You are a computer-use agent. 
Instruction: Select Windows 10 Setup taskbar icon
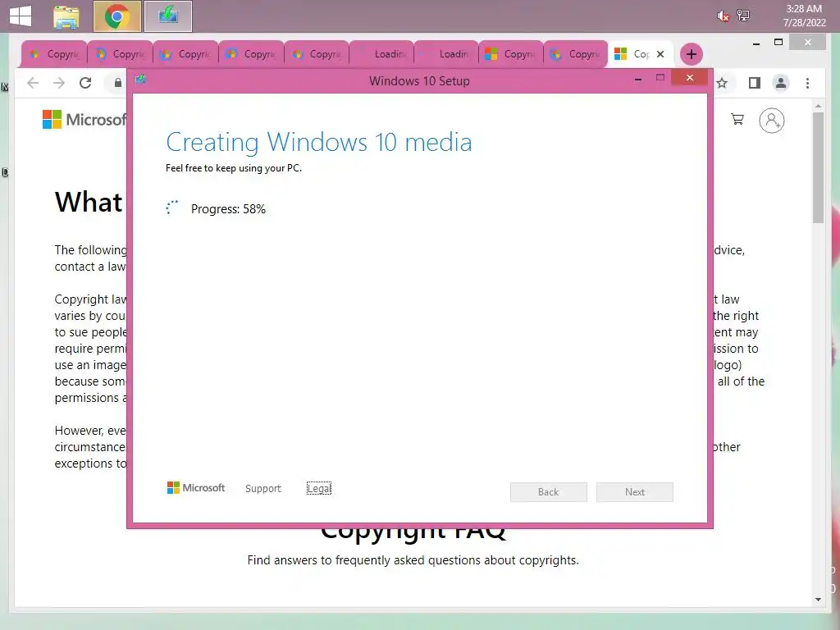[x=167, y=16]
